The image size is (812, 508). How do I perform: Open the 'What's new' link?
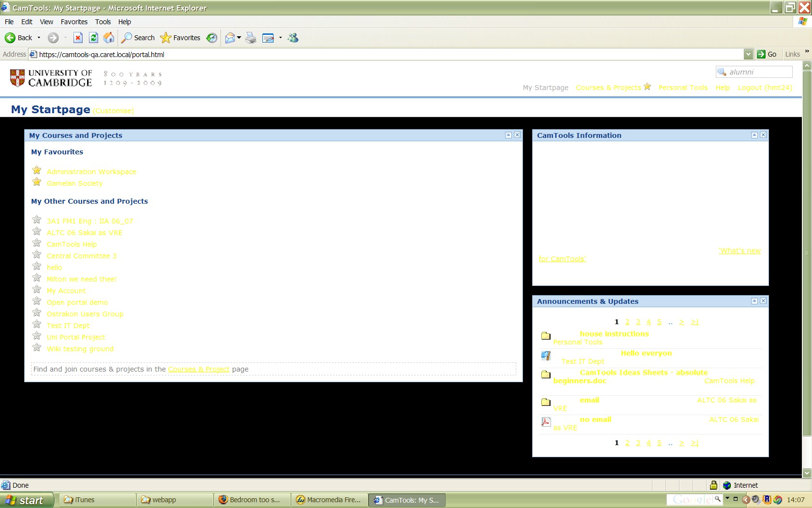pyautogui.click(x=739, y=251)
